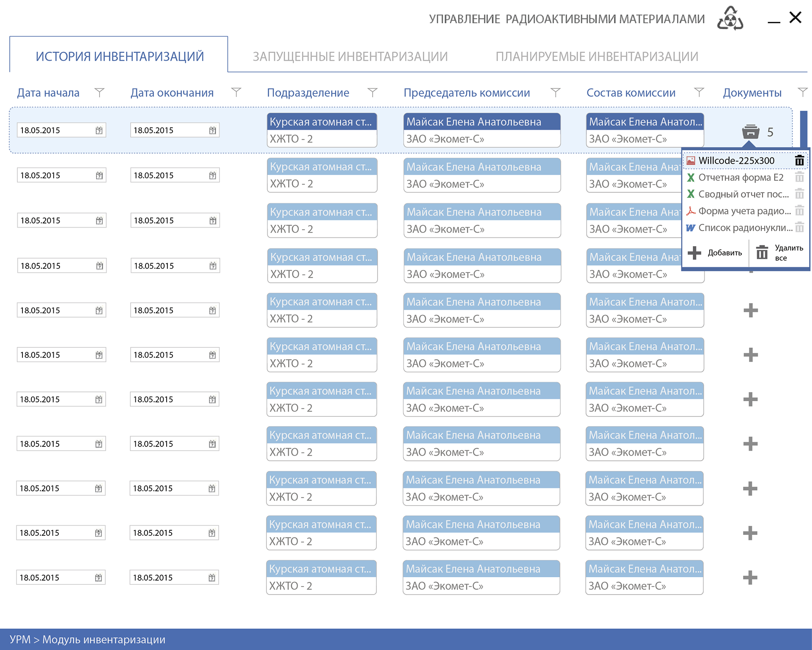This screenshot has height=650, width=812.
Task: Open the first row's start date calendar
Action: coord(99,130)
